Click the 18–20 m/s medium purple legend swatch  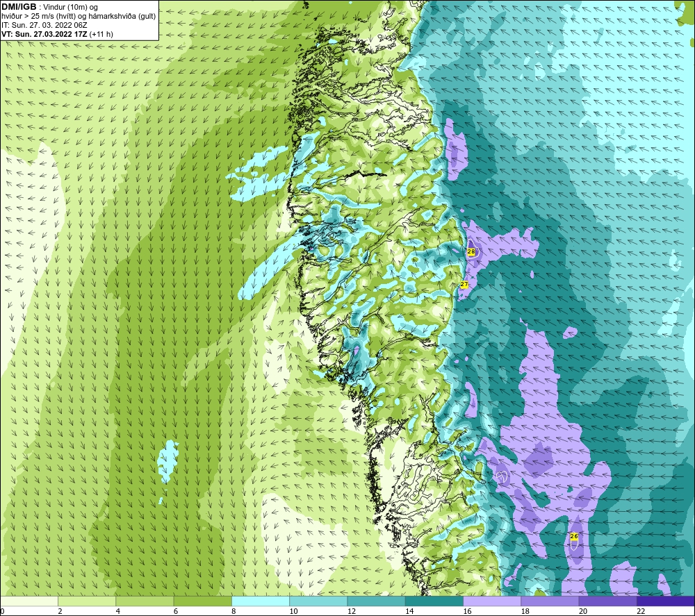pyautogui.click(x=550, y=601)
